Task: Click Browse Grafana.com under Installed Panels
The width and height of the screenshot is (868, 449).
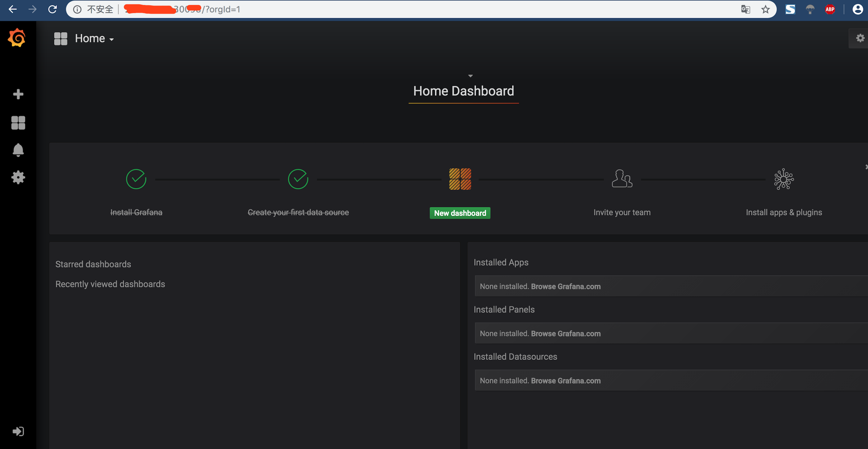Action: tap(566, 333)
